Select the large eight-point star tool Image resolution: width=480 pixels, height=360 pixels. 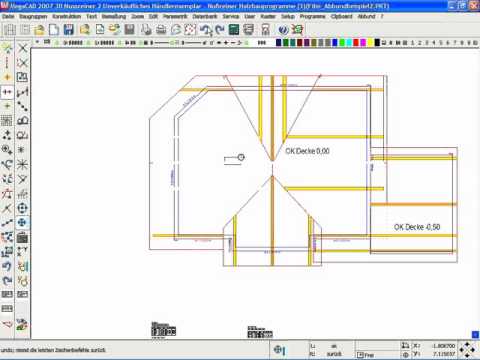[22, 164]
